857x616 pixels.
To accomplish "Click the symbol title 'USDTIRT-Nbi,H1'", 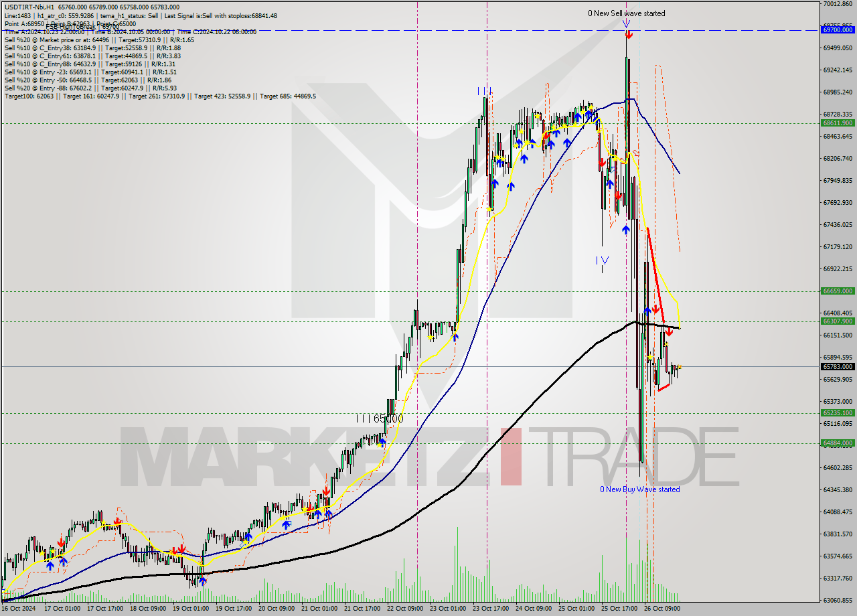I will coord(28,7).
